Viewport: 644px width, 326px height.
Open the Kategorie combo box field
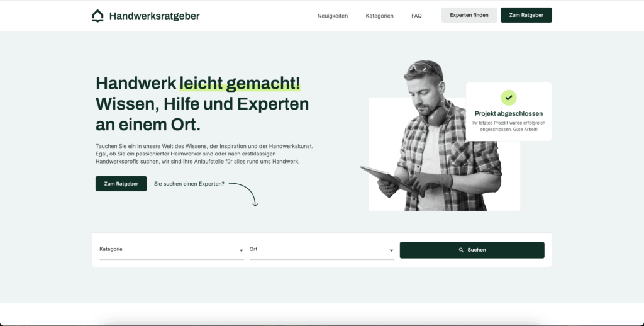click(167, 249)
